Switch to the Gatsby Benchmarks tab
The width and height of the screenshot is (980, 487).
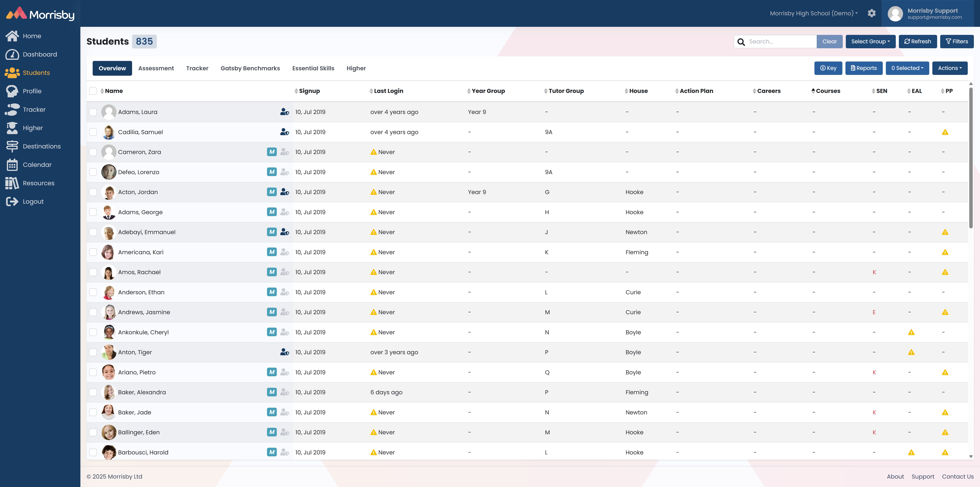[250, 68]
